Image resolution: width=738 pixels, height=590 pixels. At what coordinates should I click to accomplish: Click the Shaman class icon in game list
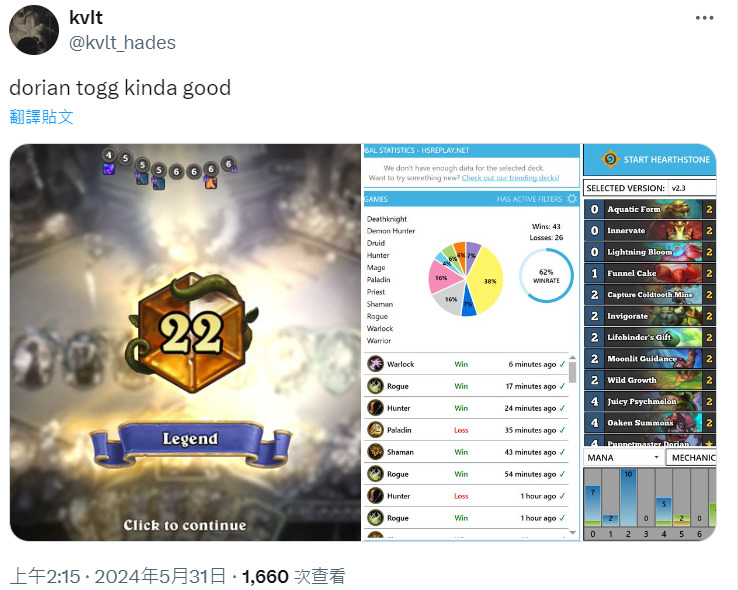[375, 452]
